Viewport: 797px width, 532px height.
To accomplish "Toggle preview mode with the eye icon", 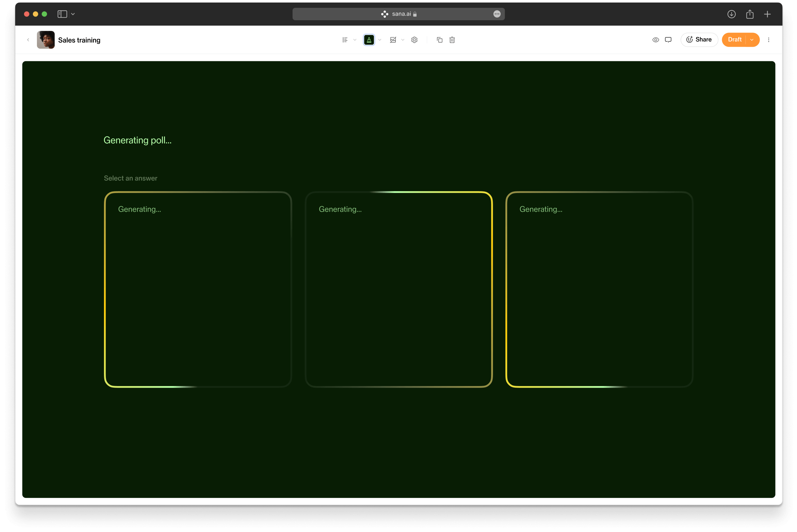I will [x=655, y=40].
